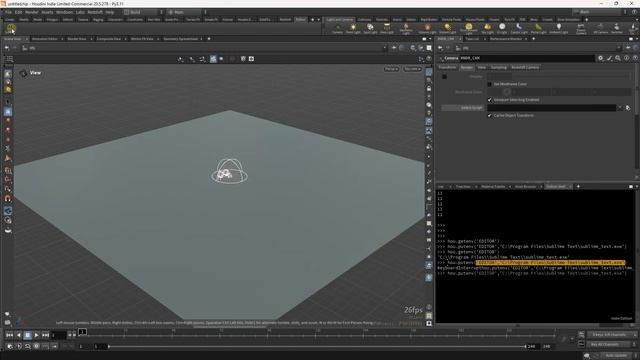Switch to the Geometry Spreadsheet tab
The image size is (640, 360).
pyautogui.click(x=180, y=39)
